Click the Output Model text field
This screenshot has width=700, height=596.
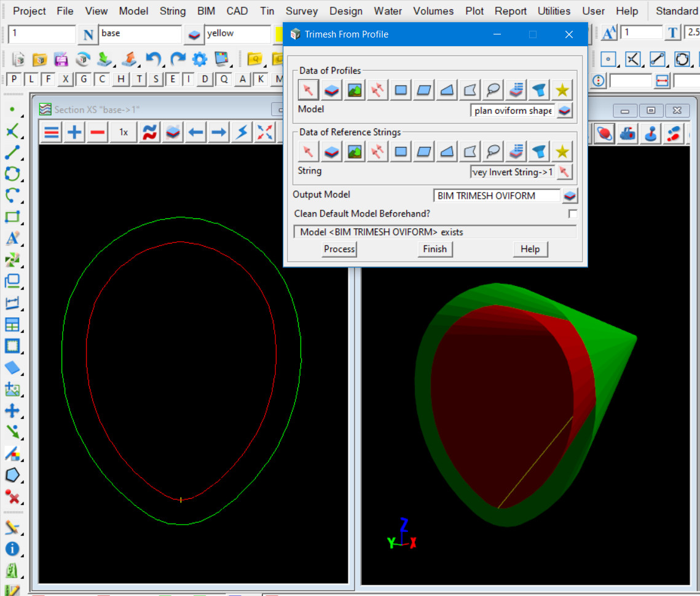pyautogui.click(x=497, y=196)
